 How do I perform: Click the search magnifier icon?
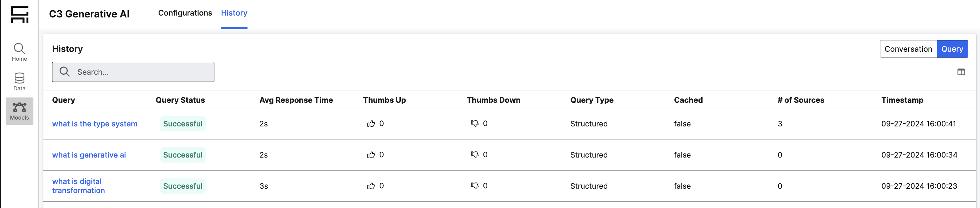(64, 72)
